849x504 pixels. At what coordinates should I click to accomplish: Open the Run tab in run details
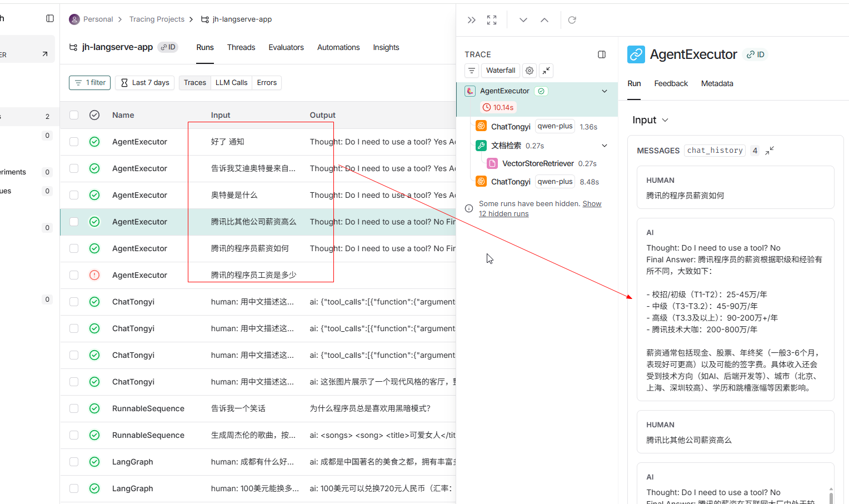pos(634,83)
